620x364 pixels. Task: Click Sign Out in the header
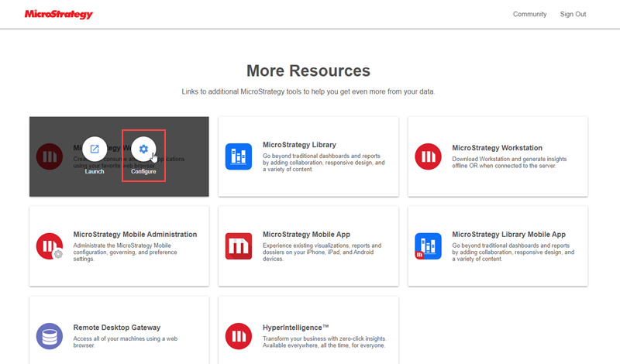573,14
